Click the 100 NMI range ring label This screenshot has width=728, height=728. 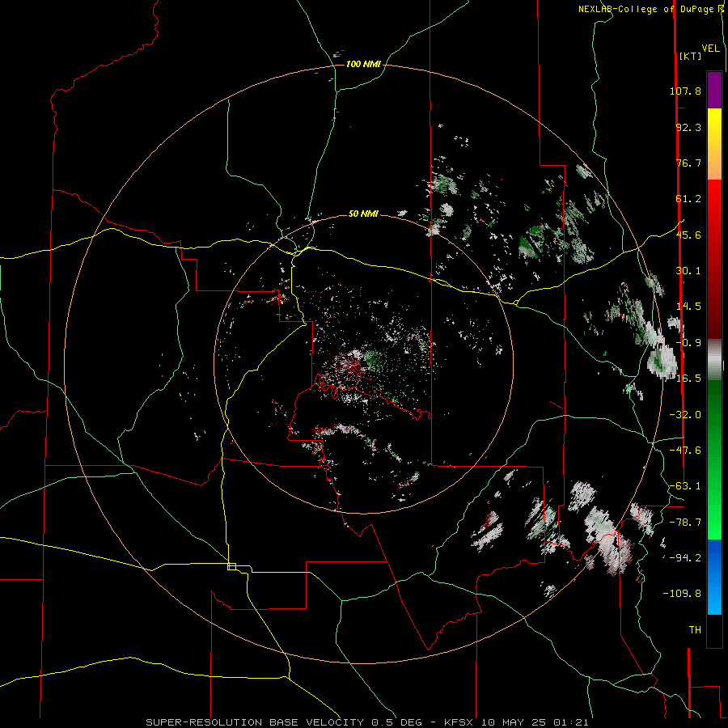(363, 64)
